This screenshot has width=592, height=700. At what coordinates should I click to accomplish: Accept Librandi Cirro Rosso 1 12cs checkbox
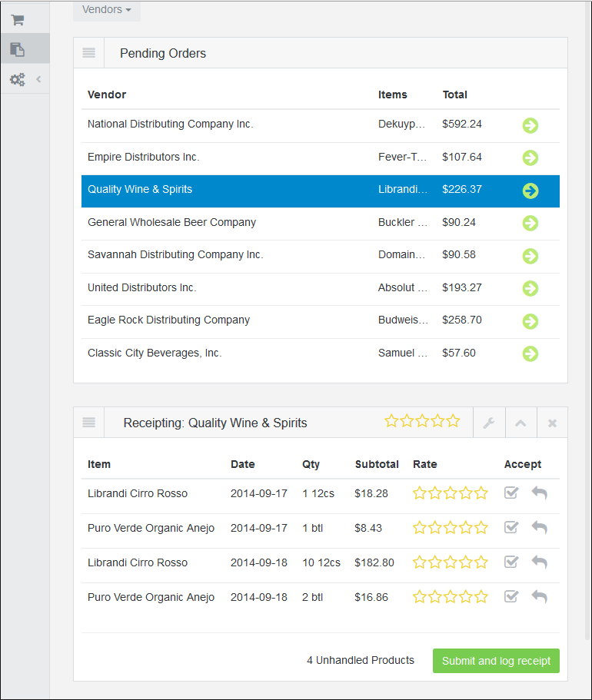pos(511,493)
